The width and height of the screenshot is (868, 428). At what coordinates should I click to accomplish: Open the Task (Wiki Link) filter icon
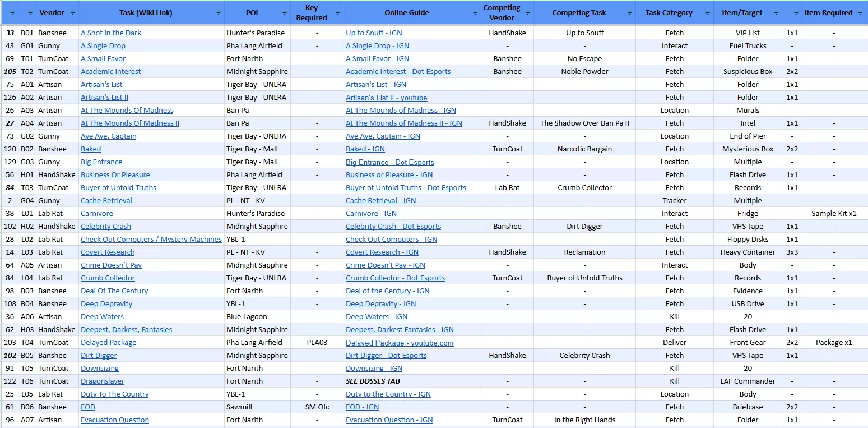219,12
